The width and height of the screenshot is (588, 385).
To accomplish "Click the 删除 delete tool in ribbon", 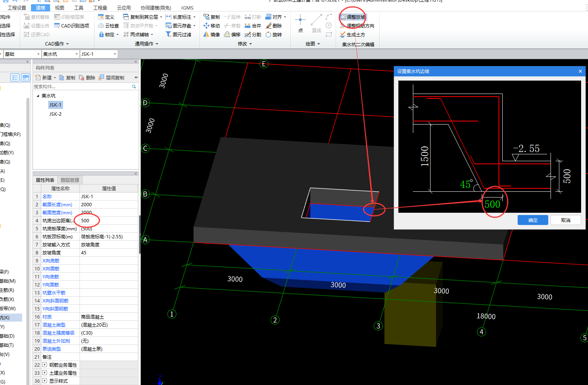I will coord(274,26).
